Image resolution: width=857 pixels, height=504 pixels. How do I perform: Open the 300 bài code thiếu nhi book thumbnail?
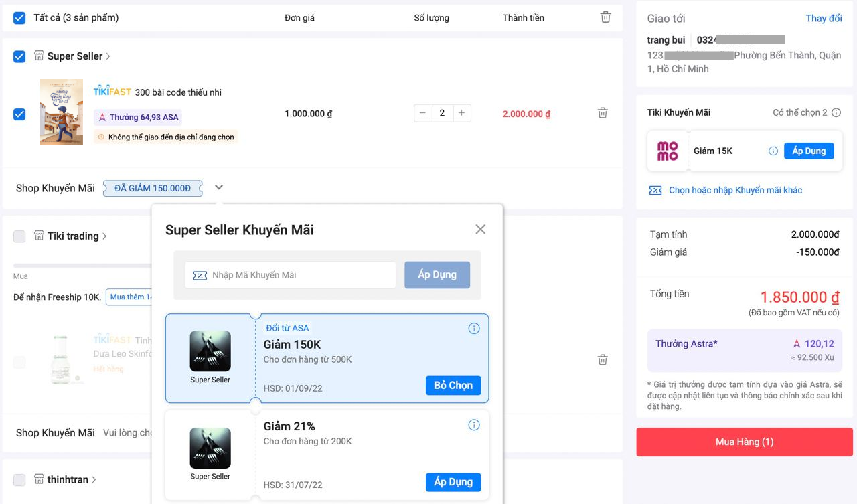tap(62, 112)
